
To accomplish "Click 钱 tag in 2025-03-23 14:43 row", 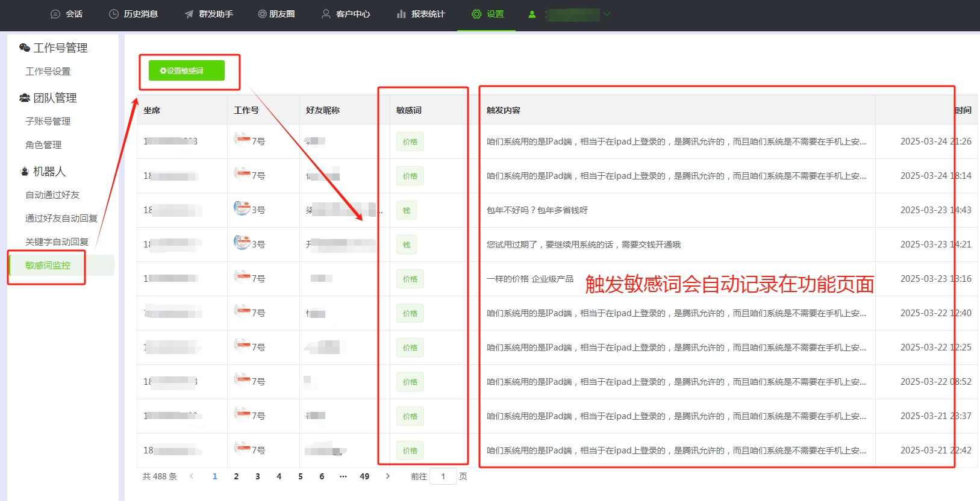I will pos(407,210).
